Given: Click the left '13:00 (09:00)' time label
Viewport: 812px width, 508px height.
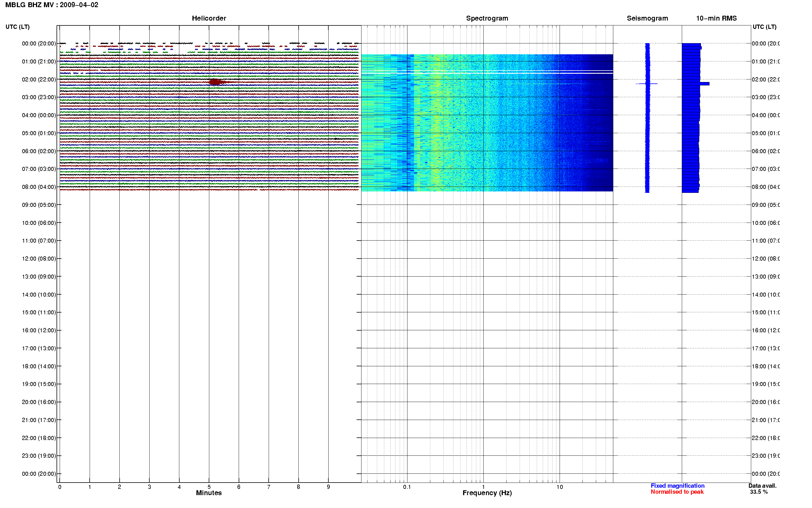Looking at the screenshot, I should (39, 277).
